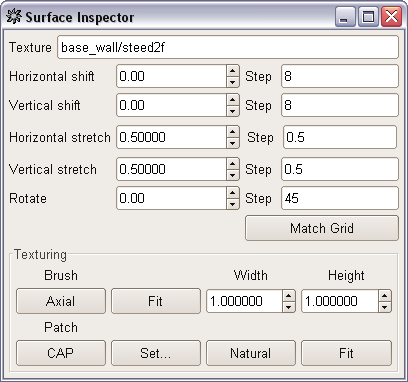
Task: Click the Horizontal shift value field
Action: [x=172, y=76]
